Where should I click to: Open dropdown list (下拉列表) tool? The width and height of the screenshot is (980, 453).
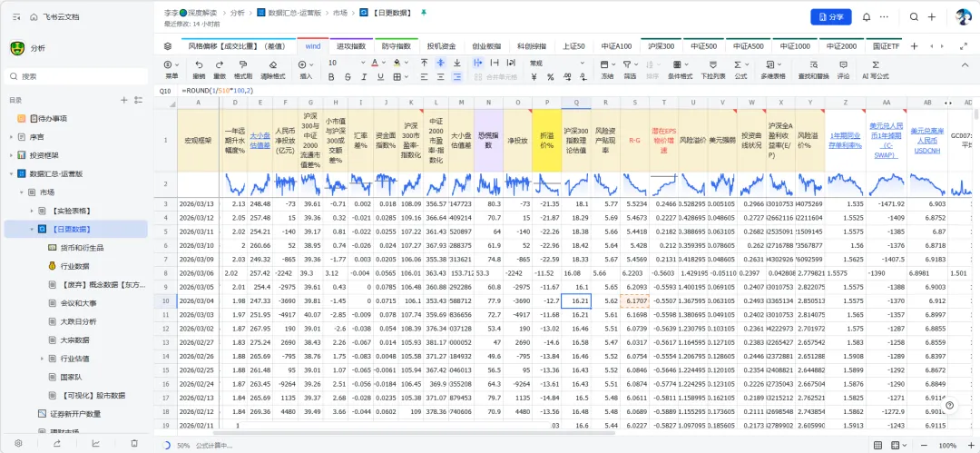click(x=712, y=69)
